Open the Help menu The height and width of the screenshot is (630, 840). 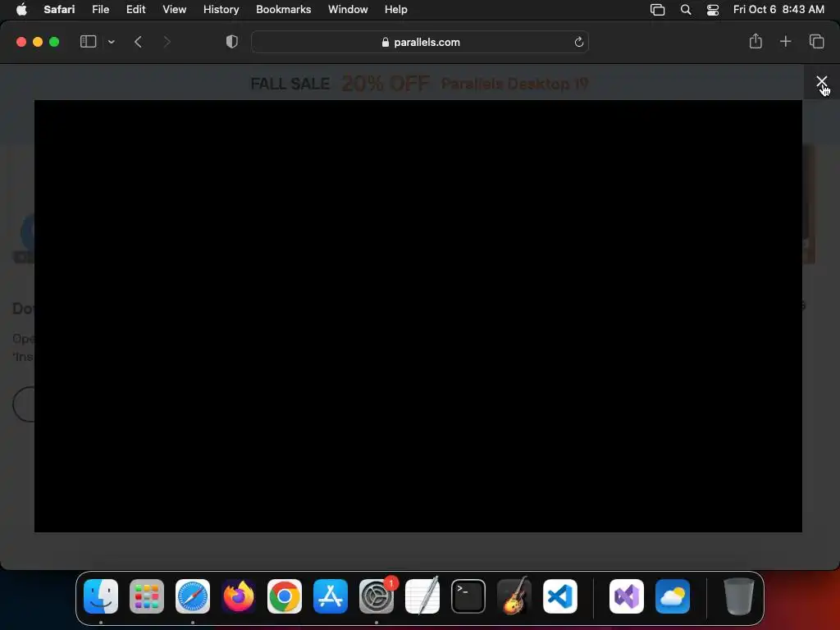pos(396,9)
